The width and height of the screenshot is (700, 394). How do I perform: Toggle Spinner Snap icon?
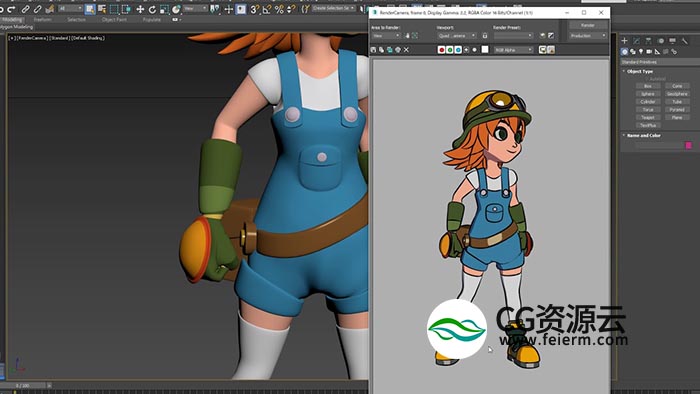[291, 9]
